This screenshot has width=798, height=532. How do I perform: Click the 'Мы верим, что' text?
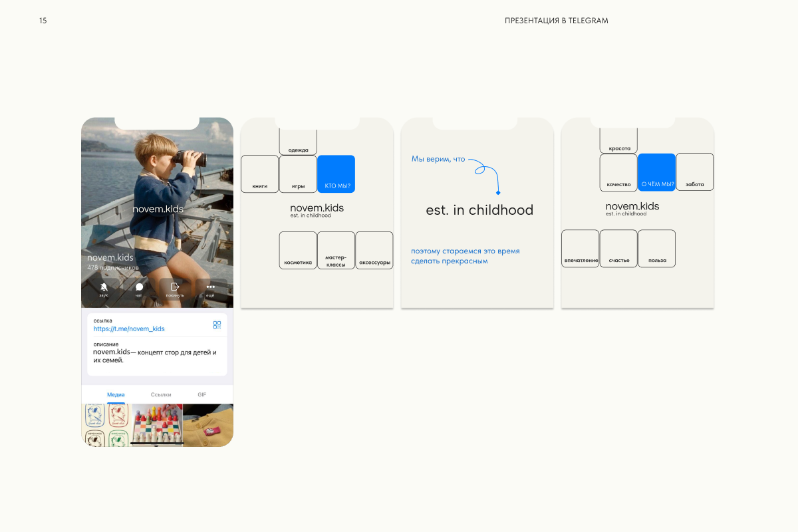click(438, 159)
